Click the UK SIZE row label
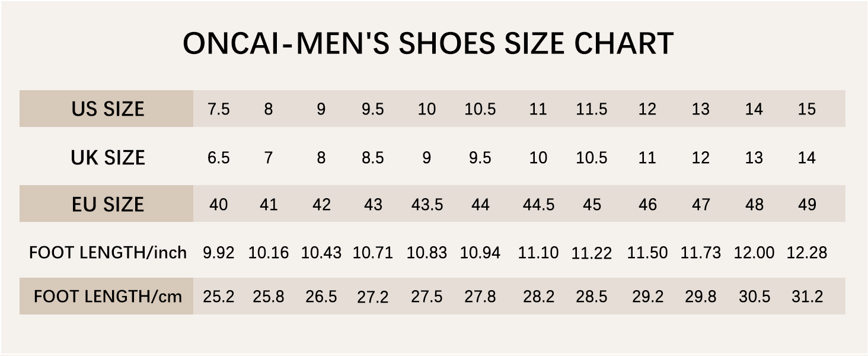The image size is (868, 356). tap(107, 157)
